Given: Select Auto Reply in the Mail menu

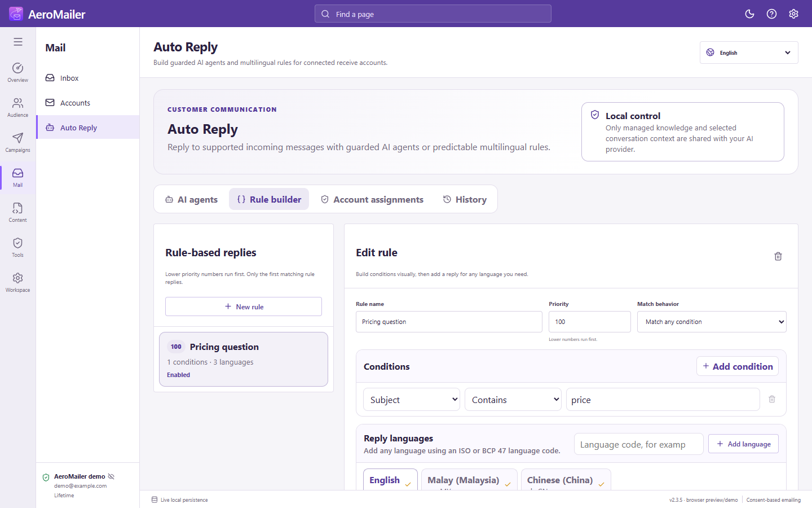Looking at the screenshot, I should 88,128.
